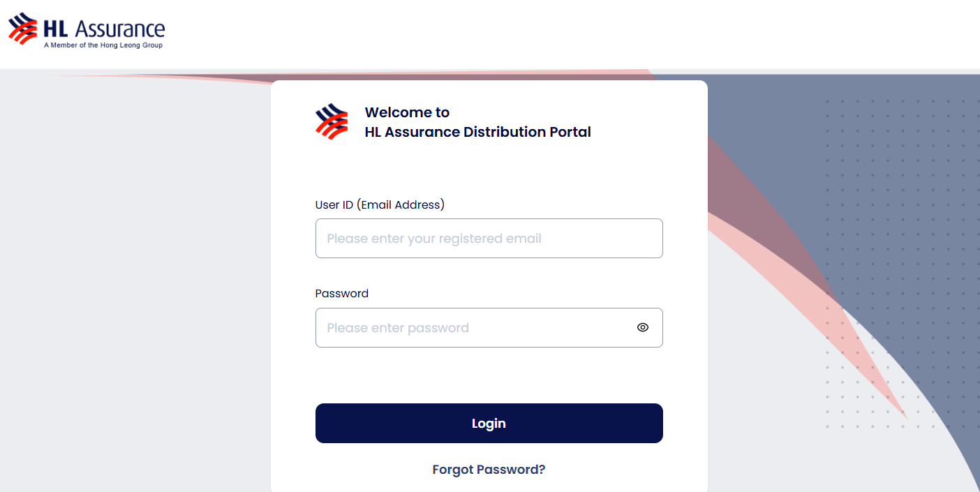
Task: Show the password with the eye icon
Action: 643,327
